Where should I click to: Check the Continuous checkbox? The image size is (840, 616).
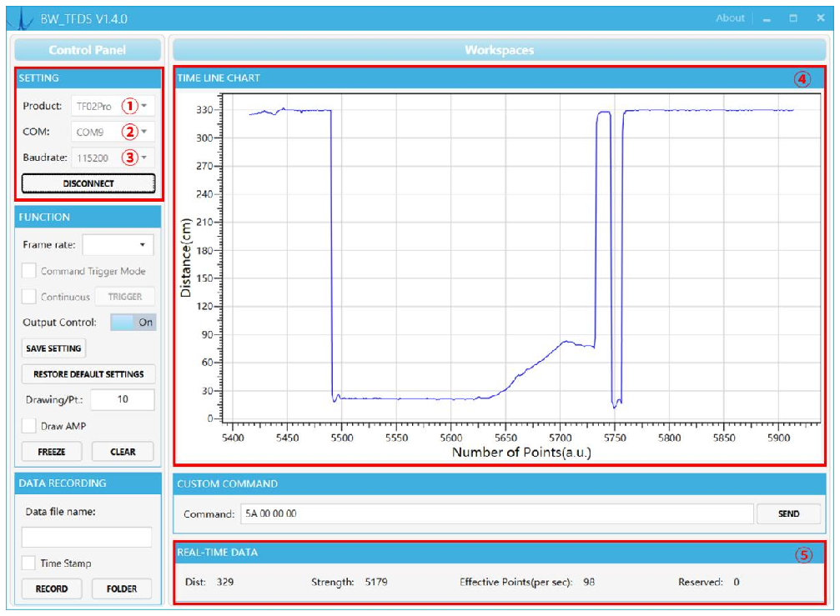pos(29,297)
